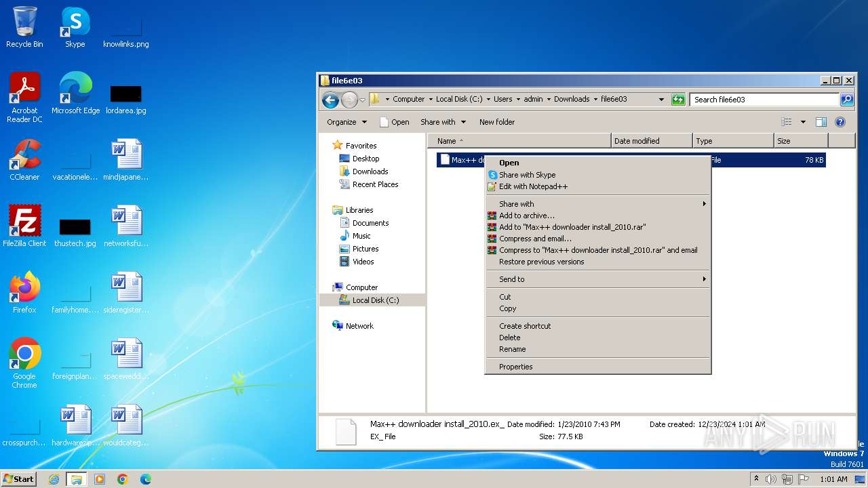The height and width of the screenshot is (488, 868).
Task: Launch Skype from the desktop shortcut
Action: click(75, 27)
